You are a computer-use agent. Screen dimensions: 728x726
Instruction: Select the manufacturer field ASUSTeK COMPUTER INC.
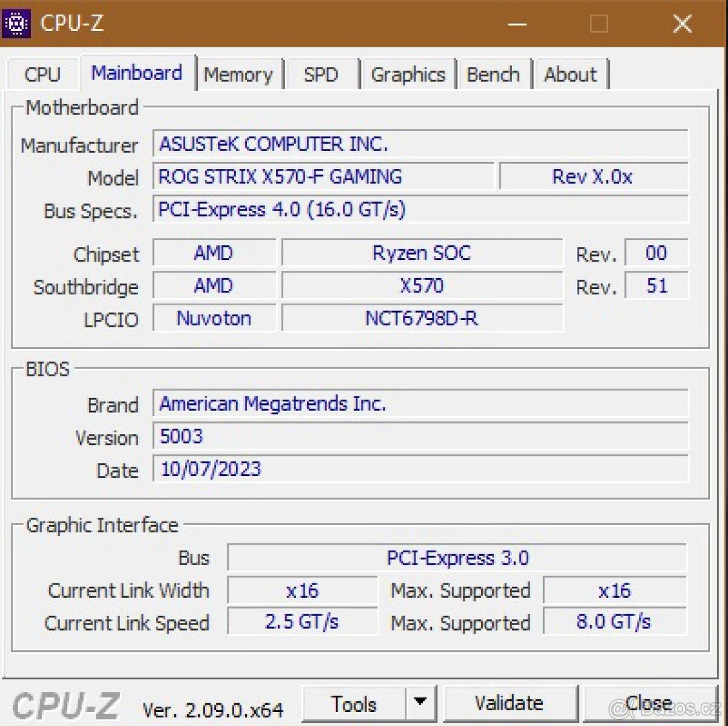pos(420,144)
